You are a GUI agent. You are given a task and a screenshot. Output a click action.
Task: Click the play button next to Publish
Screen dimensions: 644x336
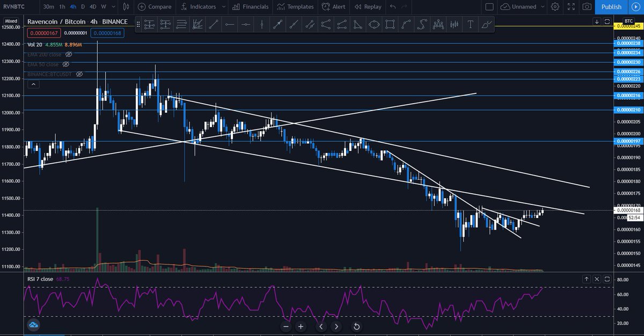tap(636, 7)
